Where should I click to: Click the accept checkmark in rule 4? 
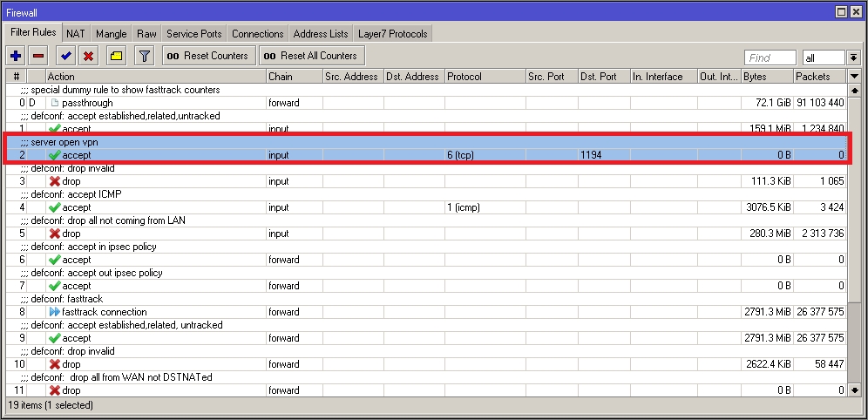tap(55, 207)
